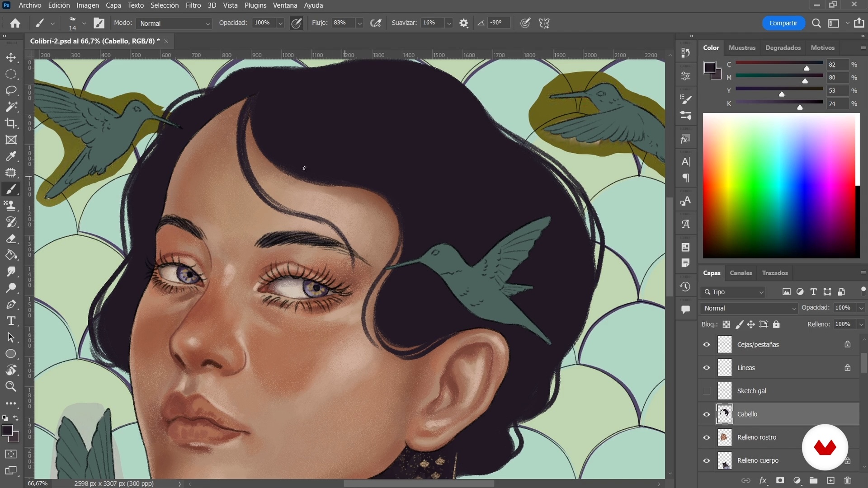The width and height of the screenshot is (868, 488).
Task: Open the Filtro menu
Action: click(x=193, y=5)
